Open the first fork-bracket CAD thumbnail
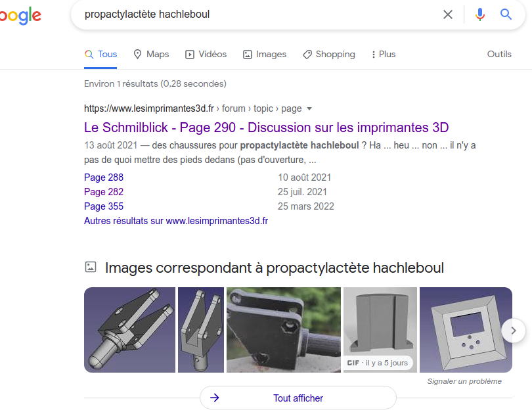The image size is (532, 418). (x=129, y=330)
